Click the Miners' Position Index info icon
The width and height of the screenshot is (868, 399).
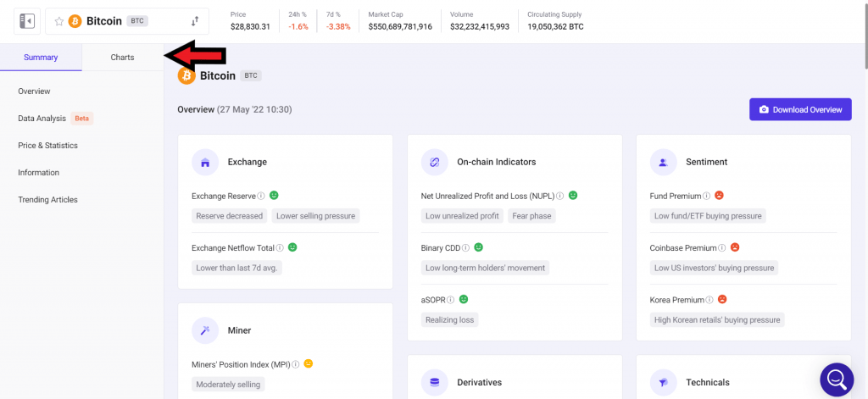coord(295,364)
